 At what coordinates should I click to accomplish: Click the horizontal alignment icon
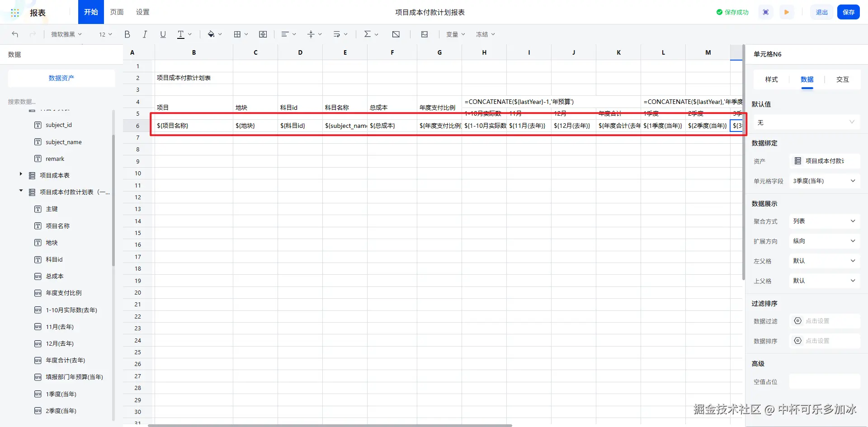click(x=285, y=34)
